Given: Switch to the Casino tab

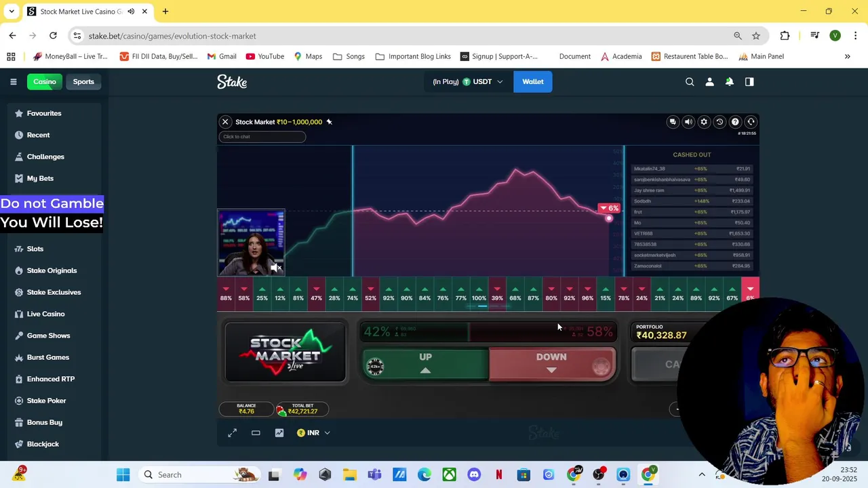Looking at the screenshot, I should pos(45,82).
